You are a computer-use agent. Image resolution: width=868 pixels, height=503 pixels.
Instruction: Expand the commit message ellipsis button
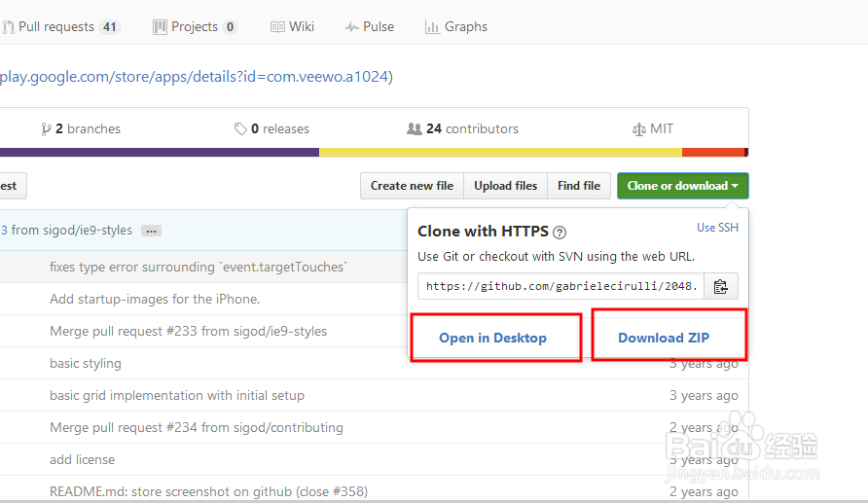(x=151, y=231)
